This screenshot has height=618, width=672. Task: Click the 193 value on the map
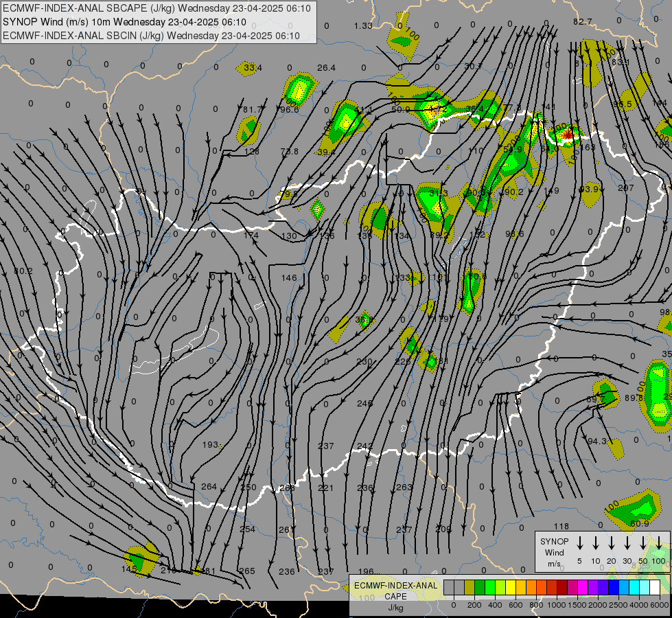(x=210, y=445)
